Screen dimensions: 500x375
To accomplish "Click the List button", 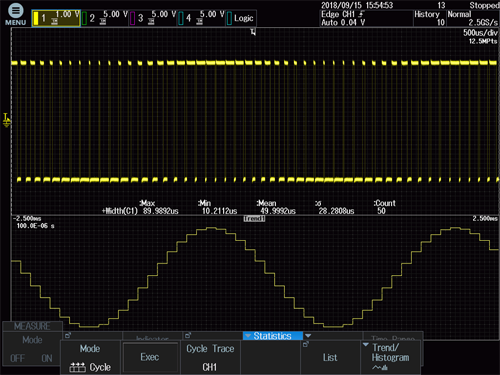I will 330,357.
